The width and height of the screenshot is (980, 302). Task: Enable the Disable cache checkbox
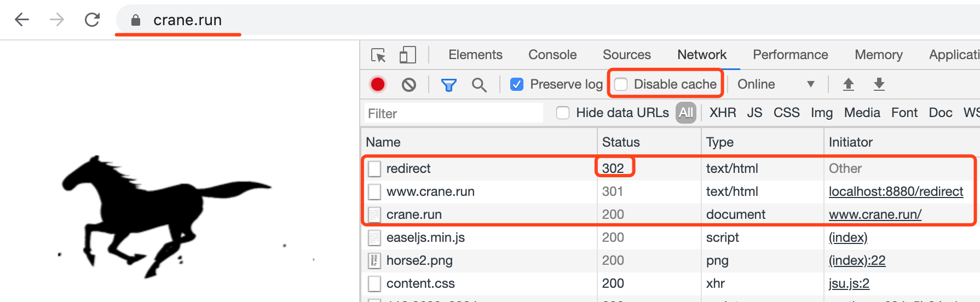(621, 84)
